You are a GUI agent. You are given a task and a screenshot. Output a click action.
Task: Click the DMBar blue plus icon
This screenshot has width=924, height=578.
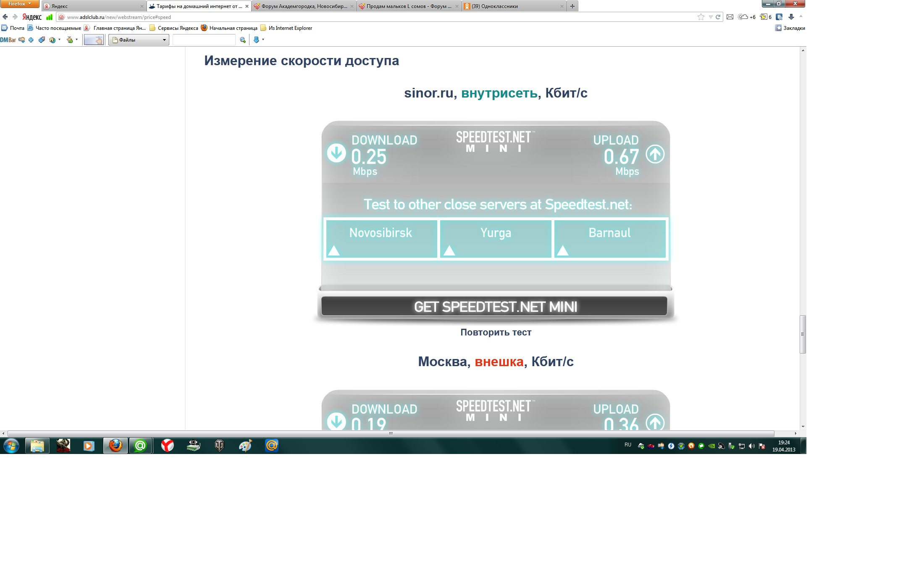click(31, 40)
